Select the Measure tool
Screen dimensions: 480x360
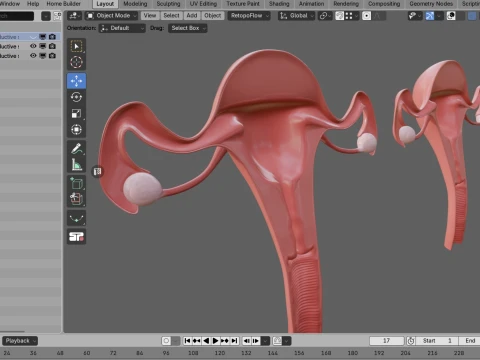(x=76, y=165)
